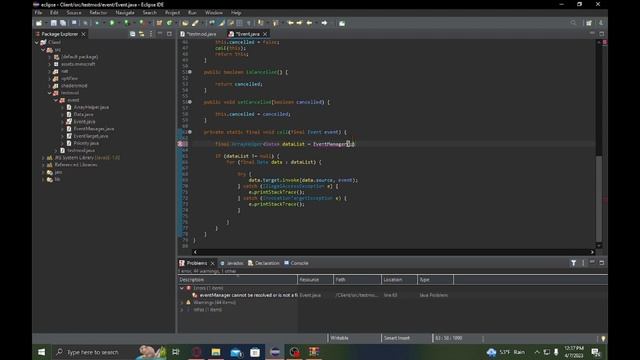Sort by Location column header
The height and width of the screenshot is (360, 640).
click(x=399, y=280)
